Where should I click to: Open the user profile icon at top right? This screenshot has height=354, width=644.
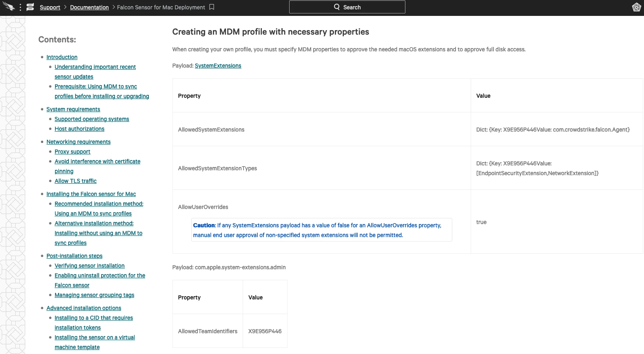(x=636, y=7)
